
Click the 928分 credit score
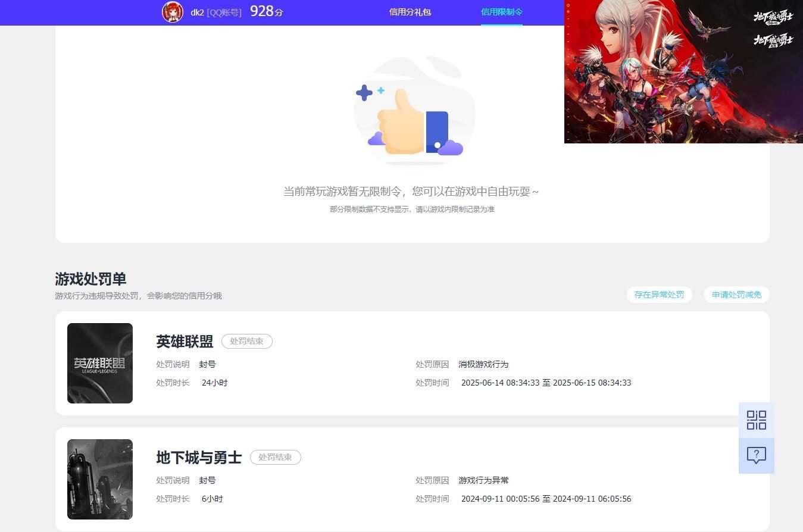(x=267, y=11)
